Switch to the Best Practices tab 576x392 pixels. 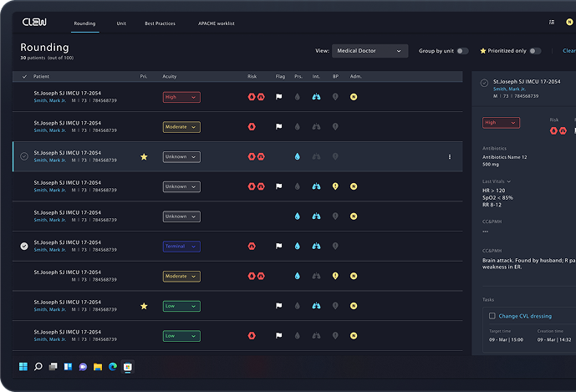click(160, 23)
